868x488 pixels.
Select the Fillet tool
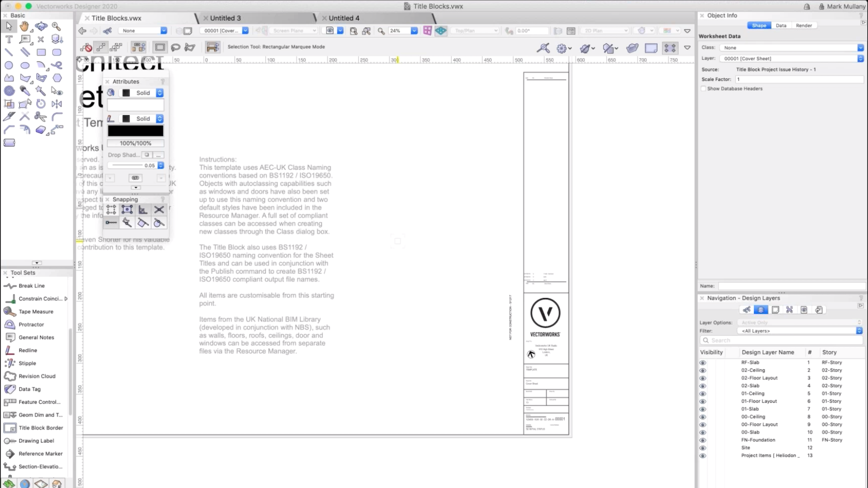tap(57, 117)
